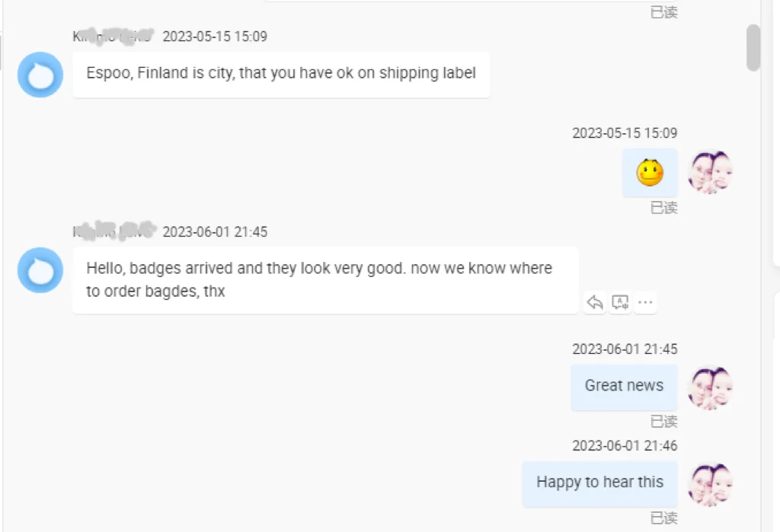The width and height of the screenshot is (780, 532).
Task: Select the "Espoo, Finland is city" message bubble
Action: (280, 74)
